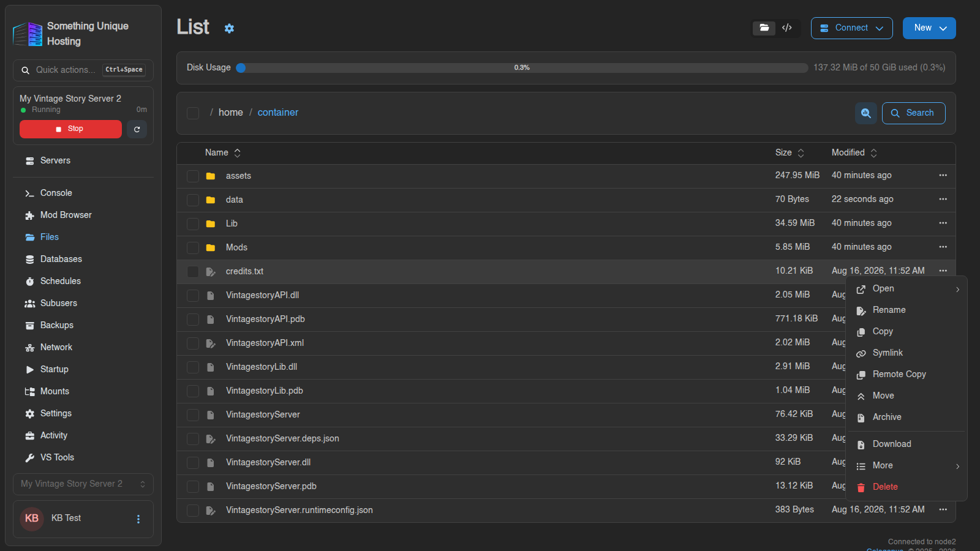Screen dimensions: 980x551
Task: Open row actions for data folder
Action: click(943, 200)
